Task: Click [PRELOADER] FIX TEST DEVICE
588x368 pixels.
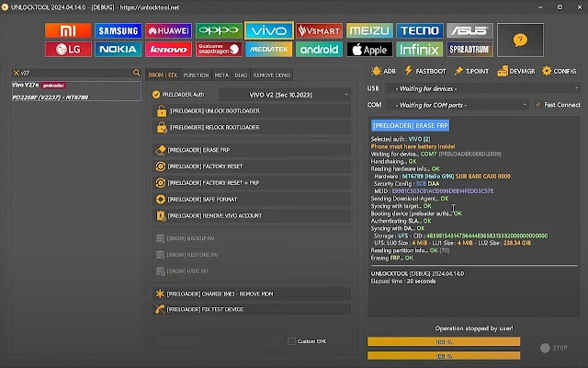Action: [x=252, y=309]
